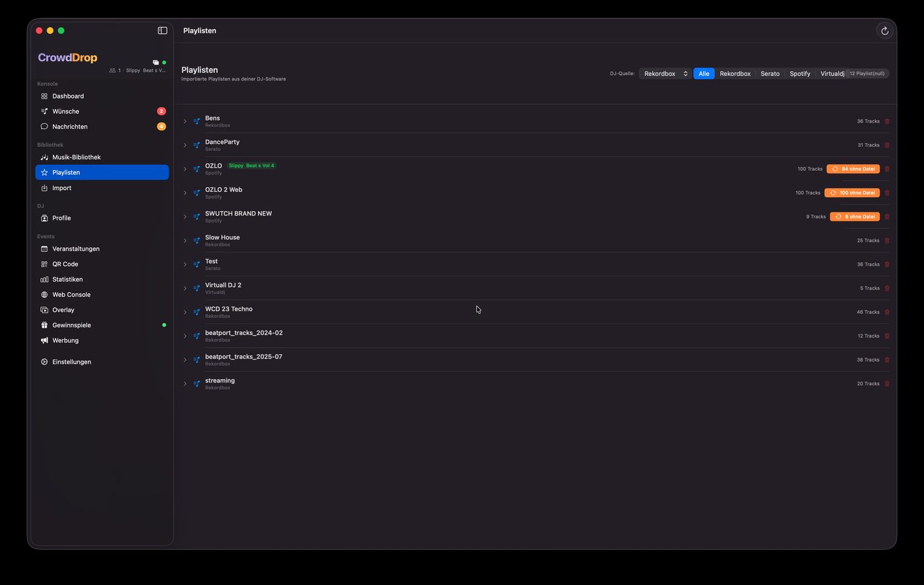Filter playlists by Serato source

click(x=770, y=73)
